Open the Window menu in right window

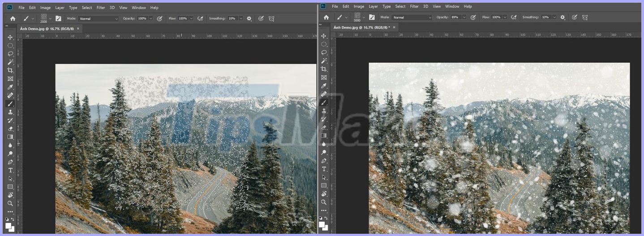pos(452,6)
